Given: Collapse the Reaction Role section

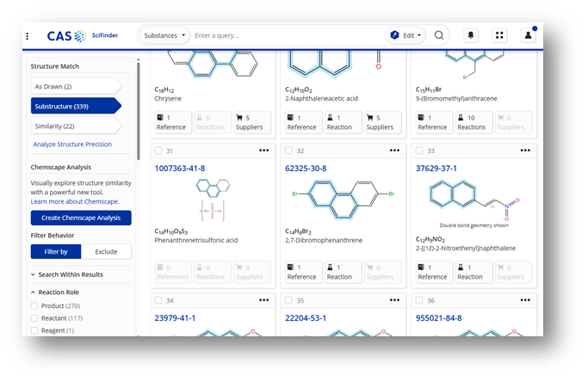Looking at the screenshot, I should click(x=55, y=292).
